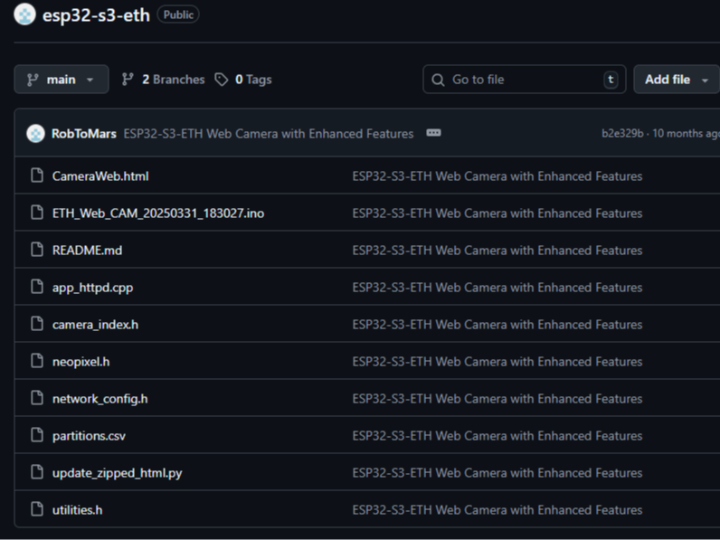Open commit message link for neopixel.h row
Image resolution: width=720 pixels, height=540 pixels.
point(497,362)
